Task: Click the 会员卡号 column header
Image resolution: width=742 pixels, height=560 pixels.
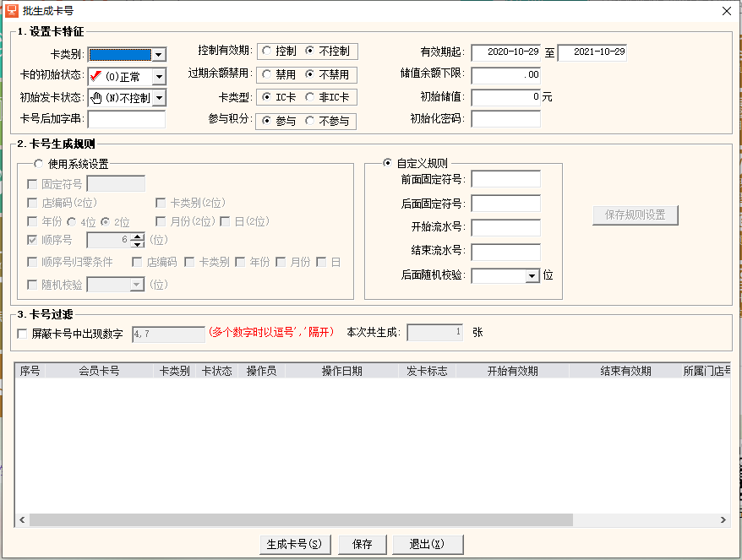Action: [99, 371]
